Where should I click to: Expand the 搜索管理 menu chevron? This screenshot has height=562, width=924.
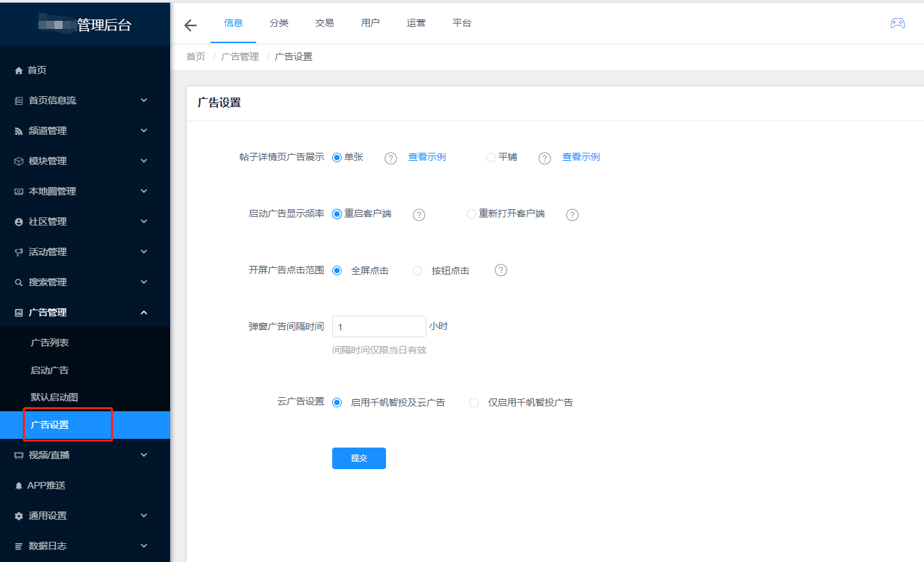(144, 282)
